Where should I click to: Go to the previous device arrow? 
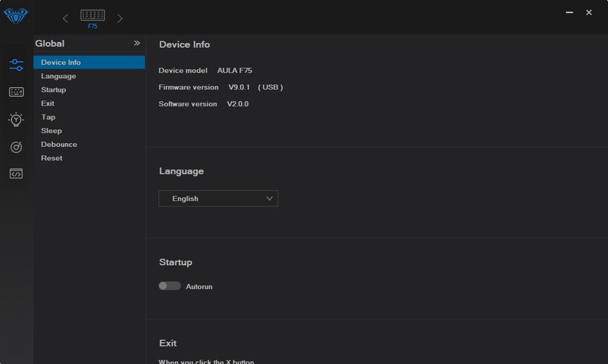[65, 18]
